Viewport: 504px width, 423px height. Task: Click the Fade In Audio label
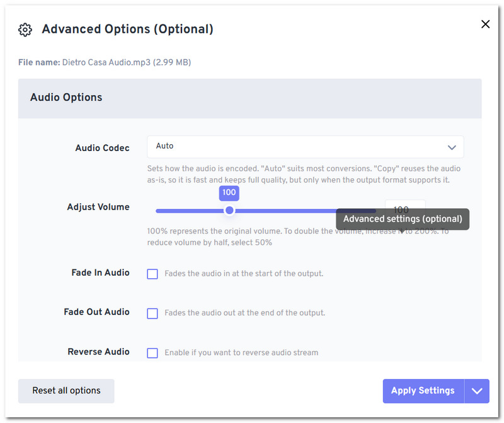(100, 273)
